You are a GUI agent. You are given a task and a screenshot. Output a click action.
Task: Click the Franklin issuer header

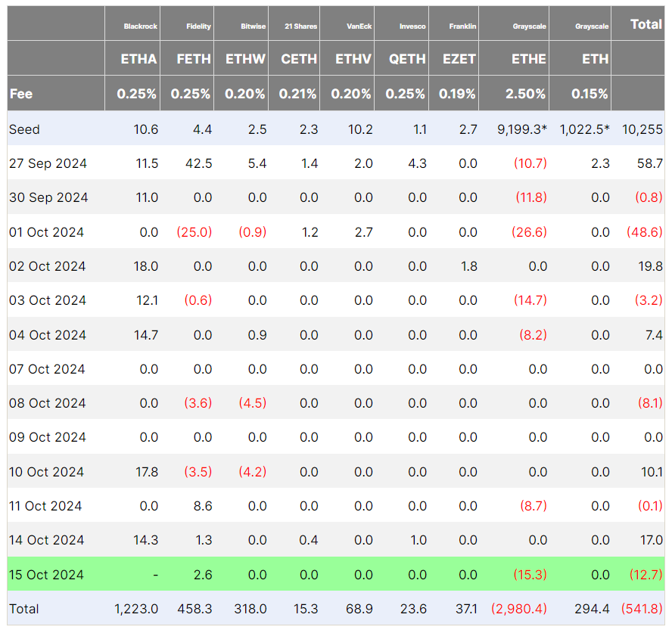click(462, 26)
